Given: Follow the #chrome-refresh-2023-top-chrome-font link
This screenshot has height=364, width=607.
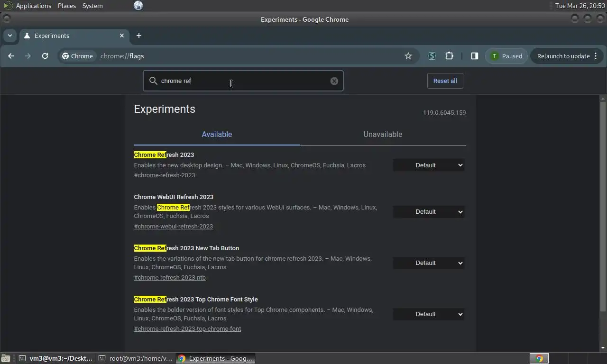Looking at the screenshot, I should click(x=187, y=329).
